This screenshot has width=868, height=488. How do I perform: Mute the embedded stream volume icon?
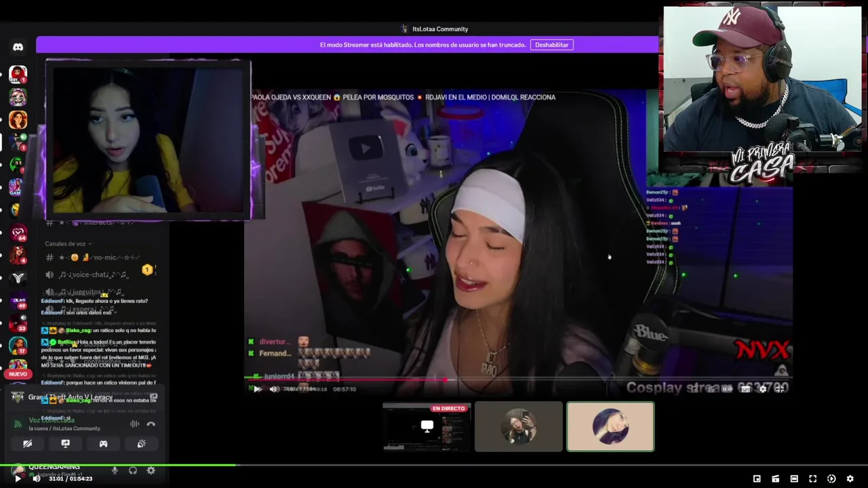(274, 389)
